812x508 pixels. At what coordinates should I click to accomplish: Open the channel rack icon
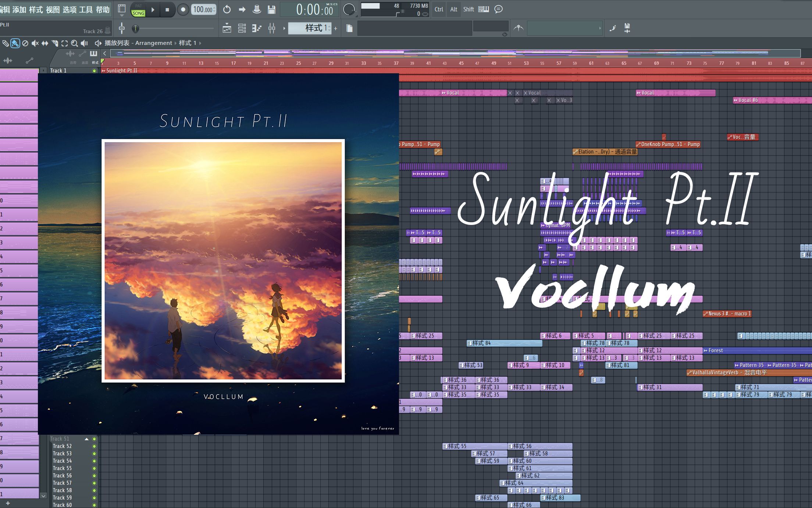coord(242,28)
